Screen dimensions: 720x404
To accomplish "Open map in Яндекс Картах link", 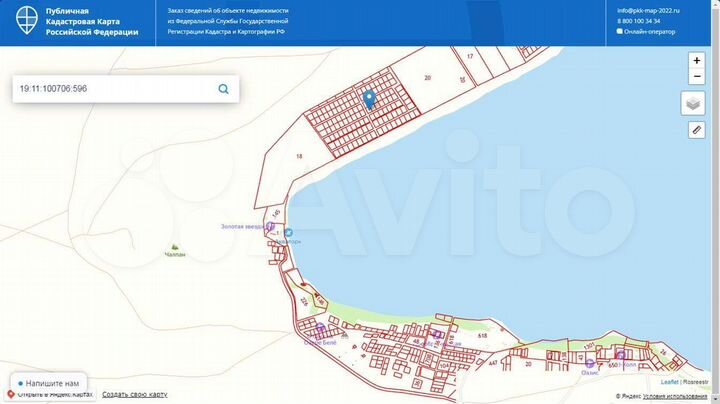I will pyautogui.click(x=51, y=394).
